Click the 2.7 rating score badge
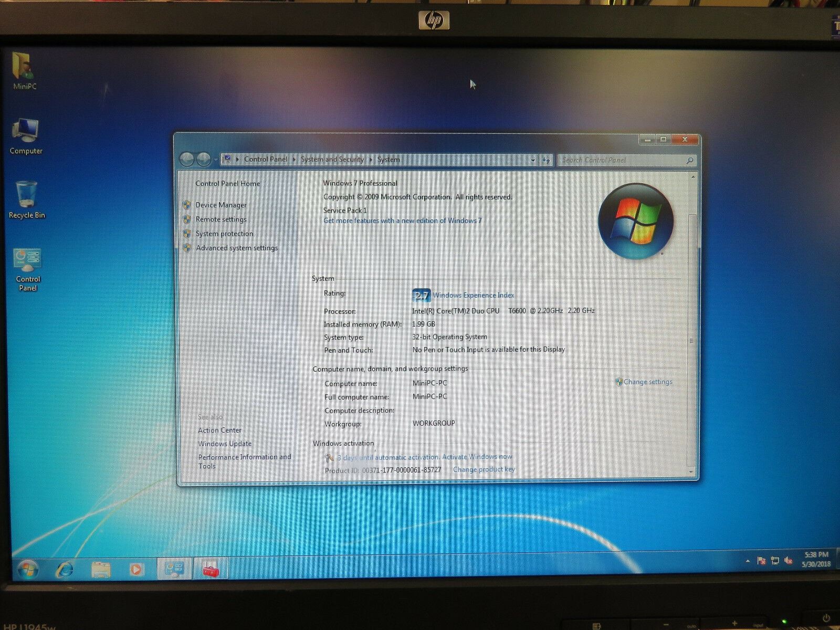Image resolution: width=840 pixels, height=630 pixels. 421,295
